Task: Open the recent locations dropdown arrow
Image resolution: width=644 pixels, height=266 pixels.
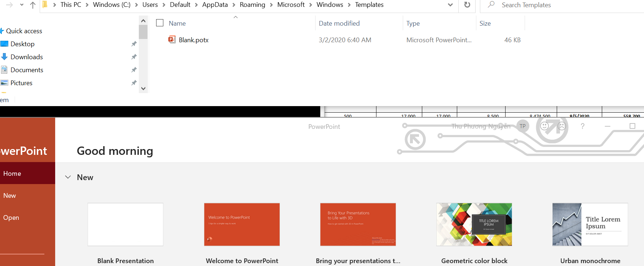Action: pos(22,5)
